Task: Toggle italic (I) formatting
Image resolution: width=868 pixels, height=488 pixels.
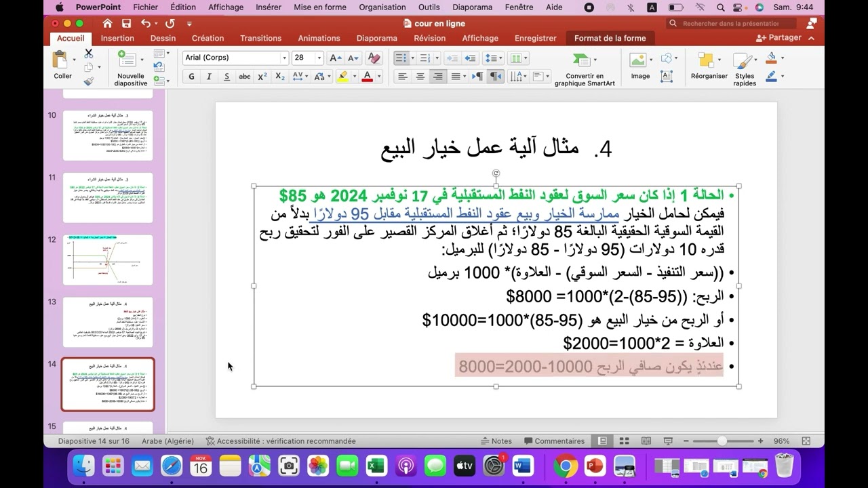Action: point(209,77)
